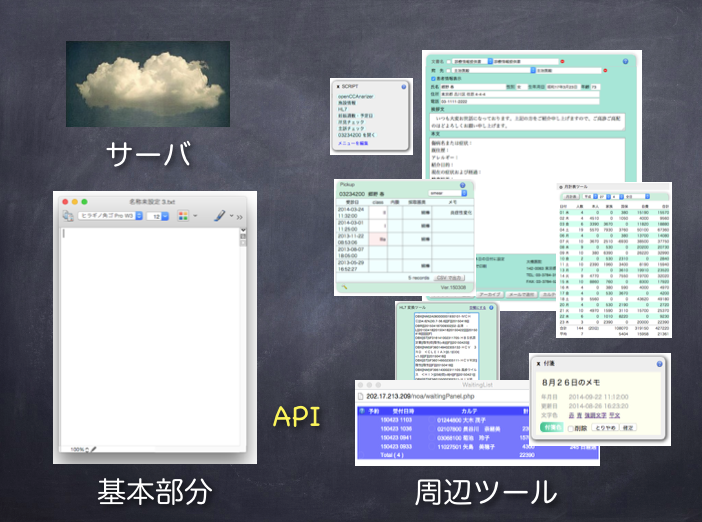Click the green 付箋色 button
Viewport: 702px width, 522px height.
tap(552, 428)
